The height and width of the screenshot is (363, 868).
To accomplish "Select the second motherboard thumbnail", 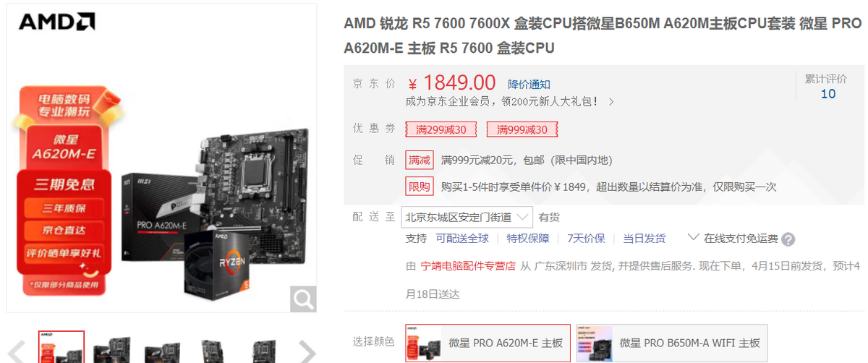I will [111, 349].
